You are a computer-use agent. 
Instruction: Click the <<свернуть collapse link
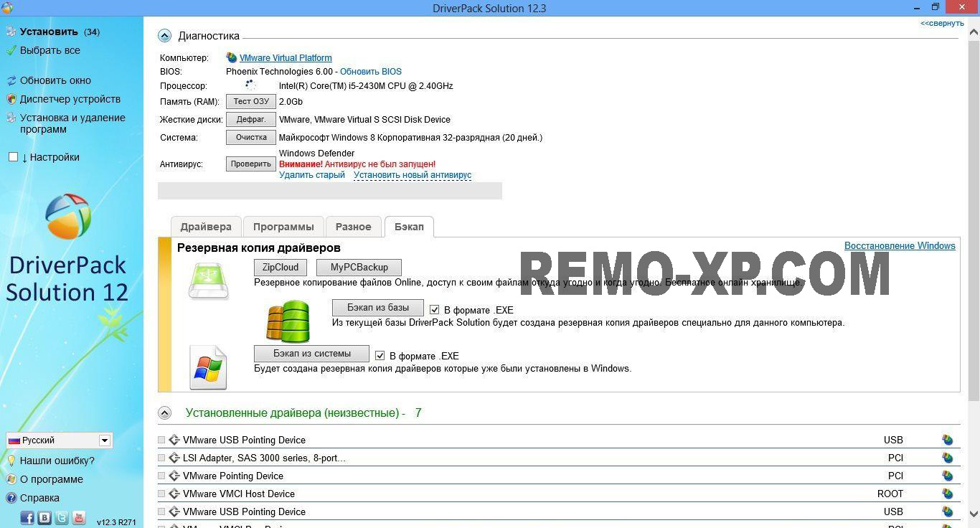tap(942, 23)
